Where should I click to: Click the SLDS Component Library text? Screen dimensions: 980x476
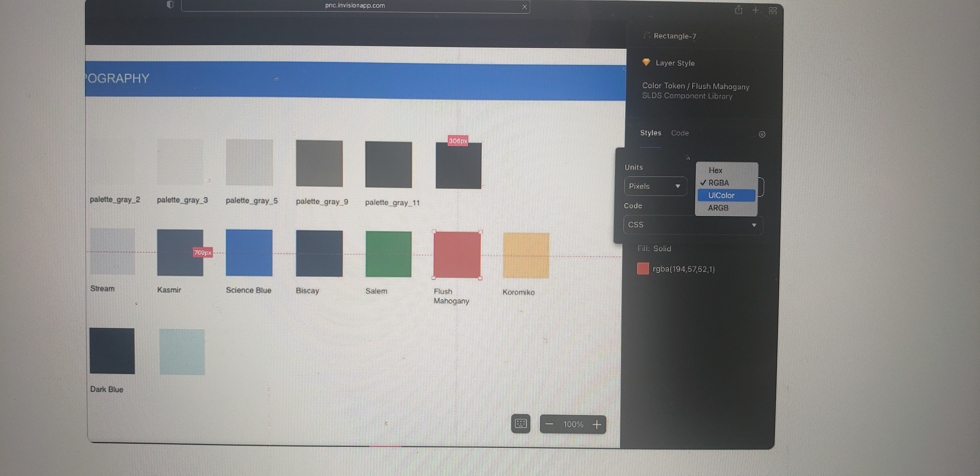pyautogui.click(x=687, y=96)
